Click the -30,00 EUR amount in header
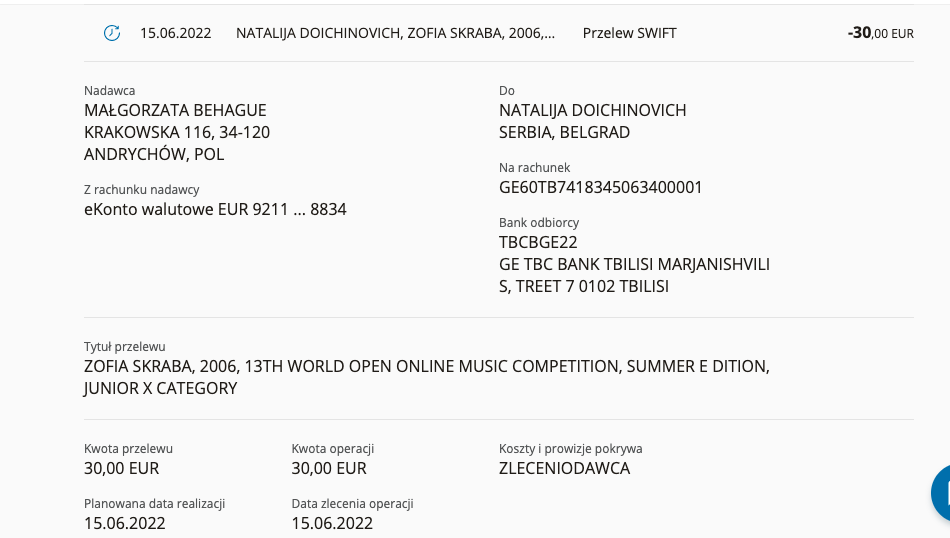950x538 pixels. pyautogui.click(x=880, y=33)
